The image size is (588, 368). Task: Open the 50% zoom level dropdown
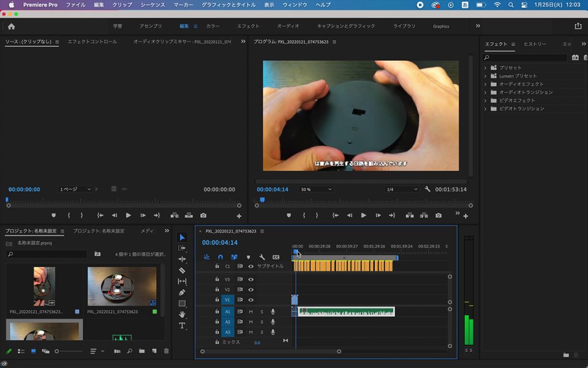click(x=315, y=190)
